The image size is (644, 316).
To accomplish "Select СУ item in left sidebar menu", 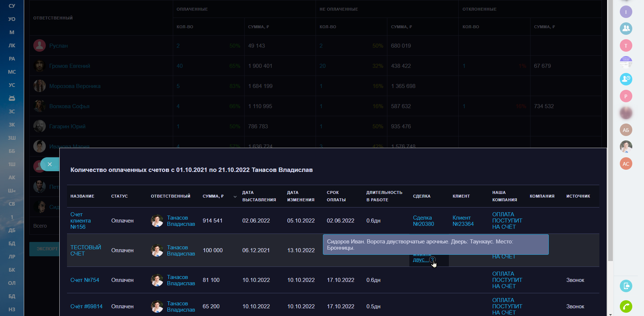I will click(x=12, y=6).
